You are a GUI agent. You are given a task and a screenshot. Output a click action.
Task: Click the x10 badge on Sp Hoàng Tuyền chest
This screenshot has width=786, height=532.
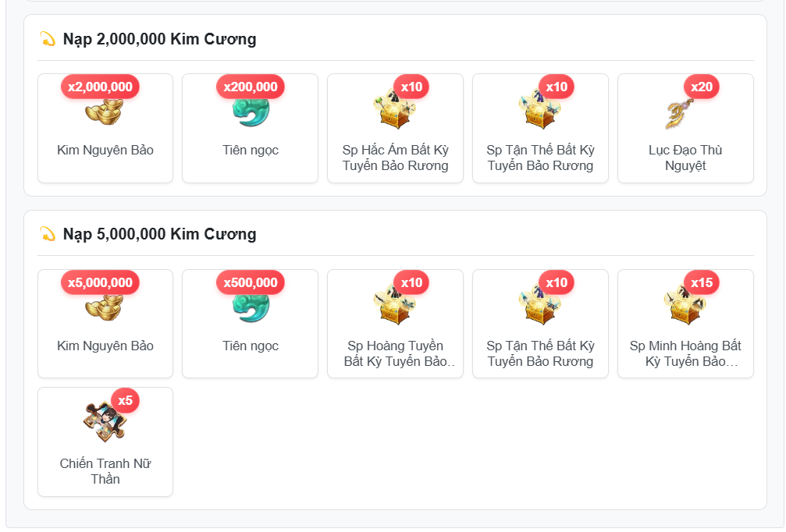pos(411,282)
